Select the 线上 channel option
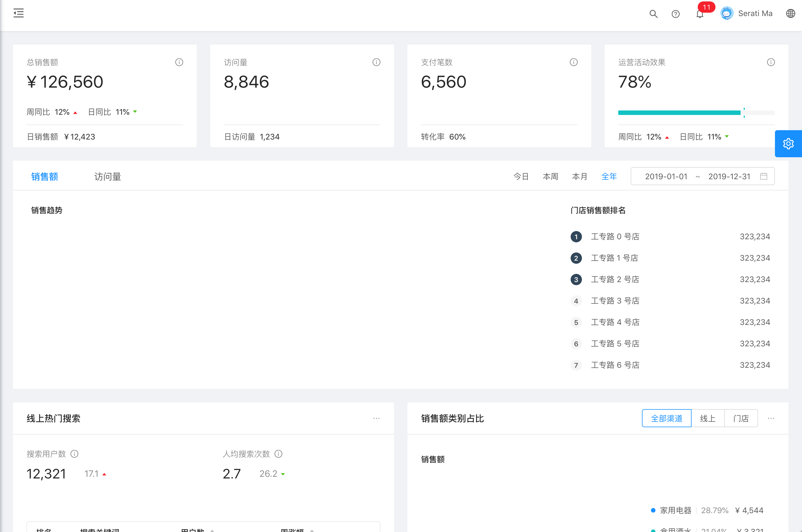 pyautogui.click(x=708, y=418)
